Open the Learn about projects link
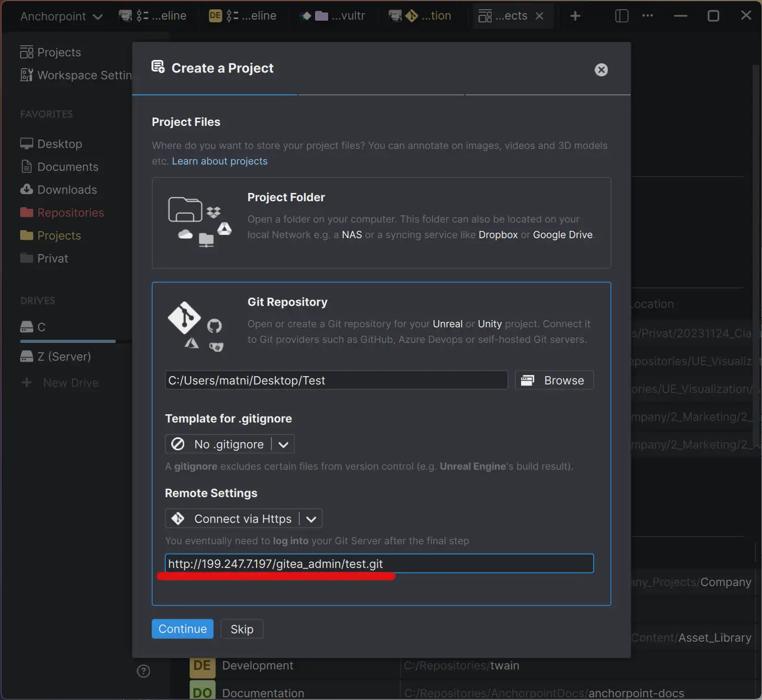This screenshot has height=700, width=762. click(x=220, y=161)
